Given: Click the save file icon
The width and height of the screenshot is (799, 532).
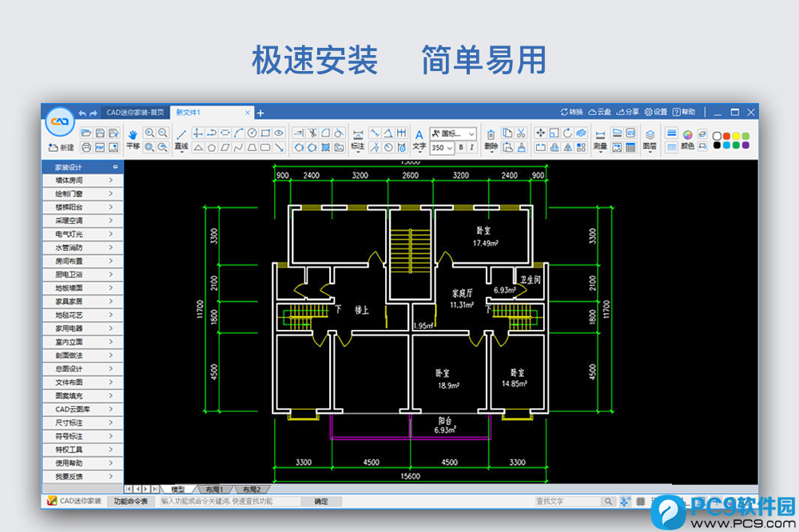Looking at the screenshot, I should click(x=100, y=133).
